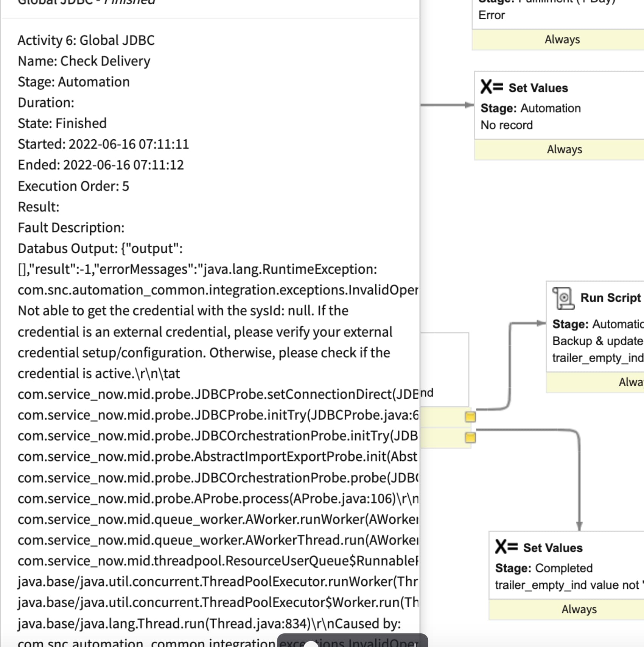Click the Stage: Automation label in activity details

[x=74, y=81]
